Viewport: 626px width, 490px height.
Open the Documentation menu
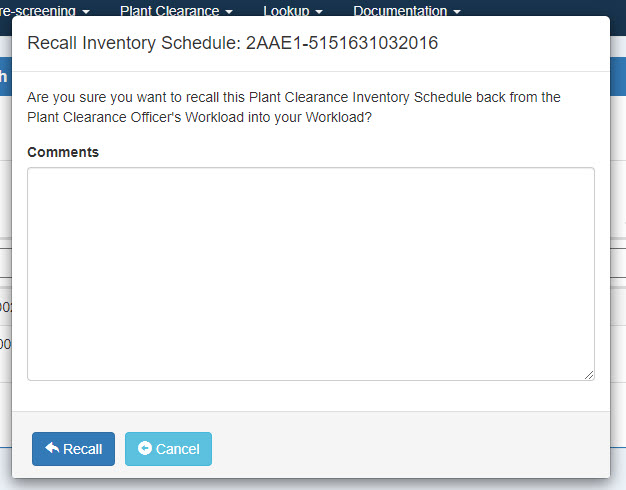tap(406, 11)
